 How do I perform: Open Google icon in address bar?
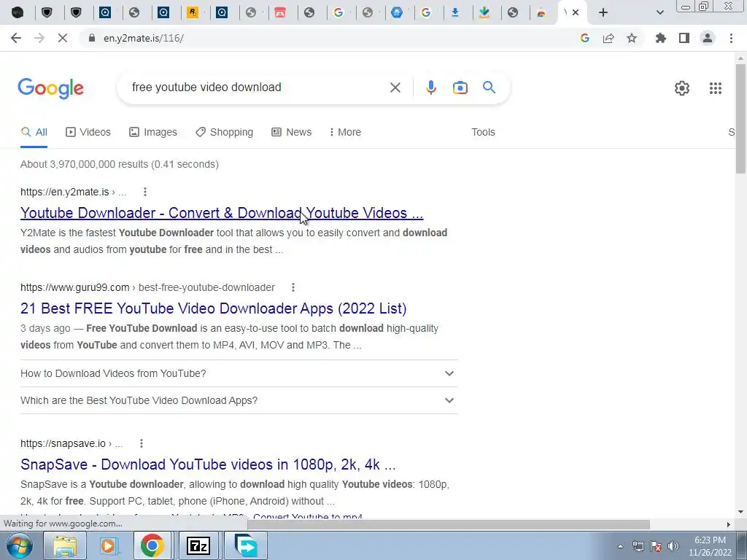585,38
